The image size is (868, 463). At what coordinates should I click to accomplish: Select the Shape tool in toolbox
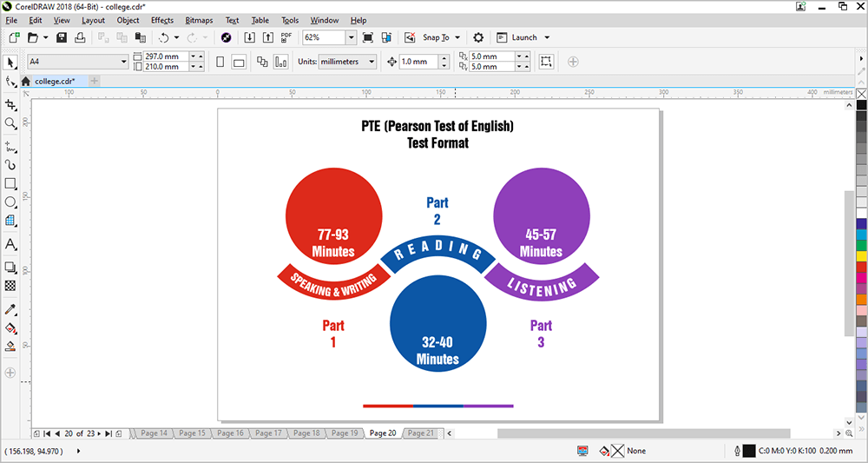pyautogui.click(x=10, y=82)
